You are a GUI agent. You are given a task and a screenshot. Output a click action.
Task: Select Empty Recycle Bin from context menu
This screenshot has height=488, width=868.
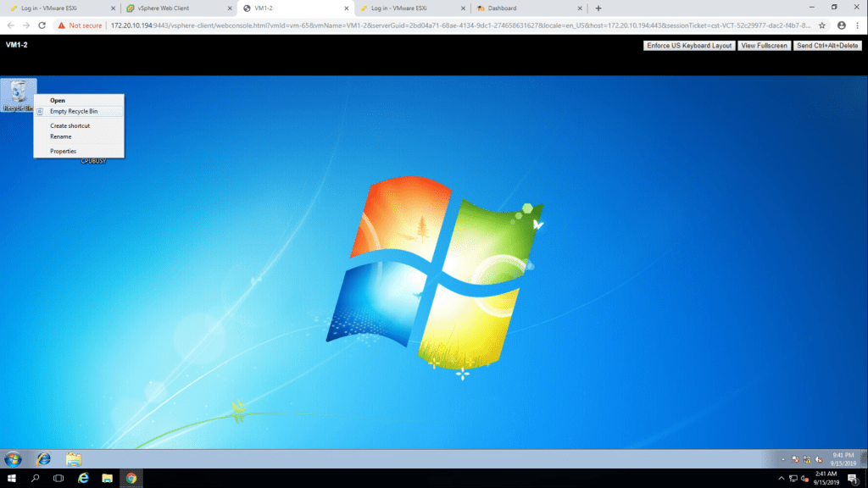click(x=74, y=111)
